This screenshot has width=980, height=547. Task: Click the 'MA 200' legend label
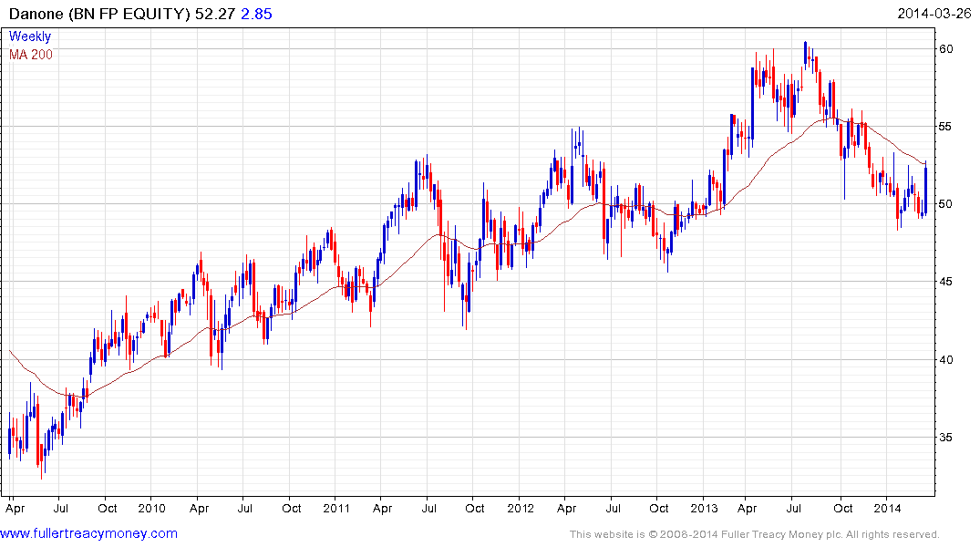coord(31,55)
